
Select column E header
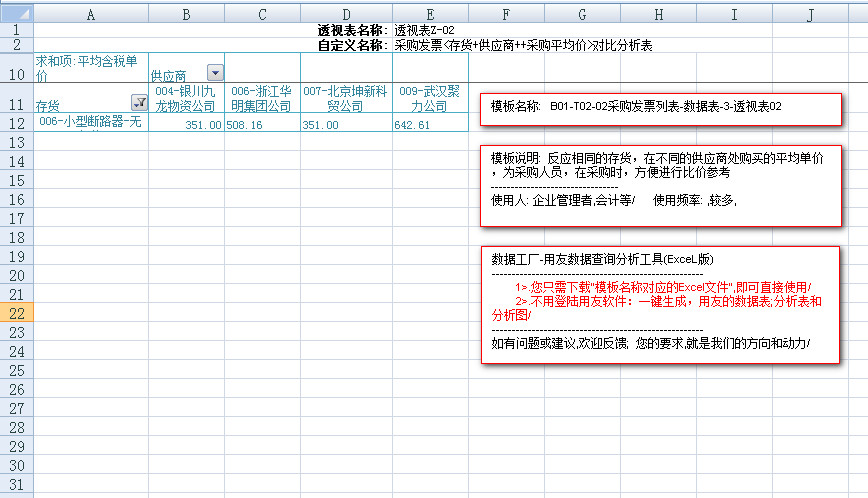point(430,13)
